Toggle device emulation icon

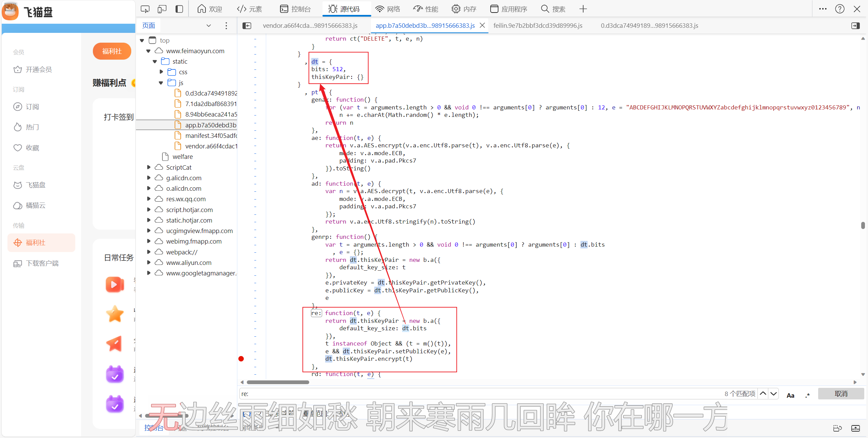pos(162,9)
